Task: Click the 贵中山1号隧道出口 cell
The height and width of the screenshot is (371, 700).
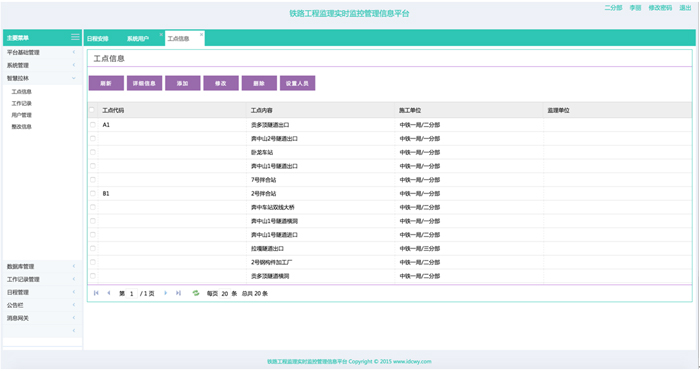Action: pos(274,166)
